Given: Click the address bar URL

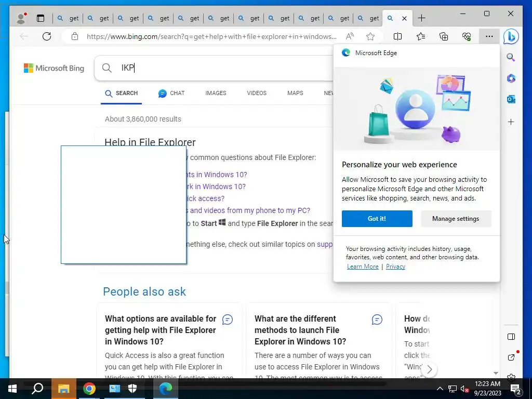Looking at the screenshot, I should coord(211,36).
